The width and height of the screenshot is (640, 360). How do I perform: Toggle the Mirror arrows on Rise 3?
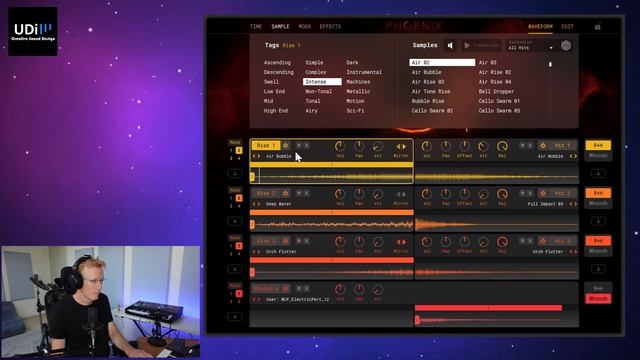(x=401, y=242)
